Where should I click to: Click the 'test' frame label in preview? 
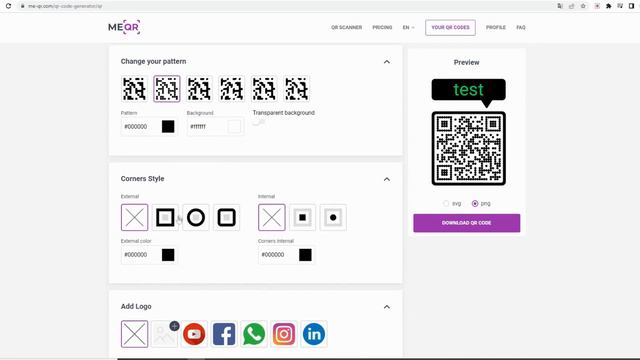pos(469,90)
